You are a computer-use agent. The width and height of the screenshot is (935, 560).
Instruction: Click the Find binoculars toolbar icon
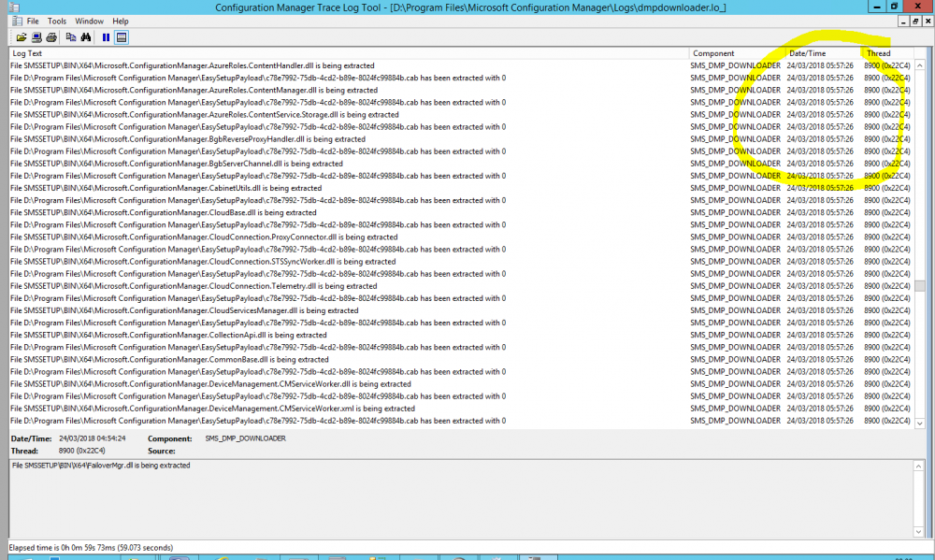coord(86,37)
